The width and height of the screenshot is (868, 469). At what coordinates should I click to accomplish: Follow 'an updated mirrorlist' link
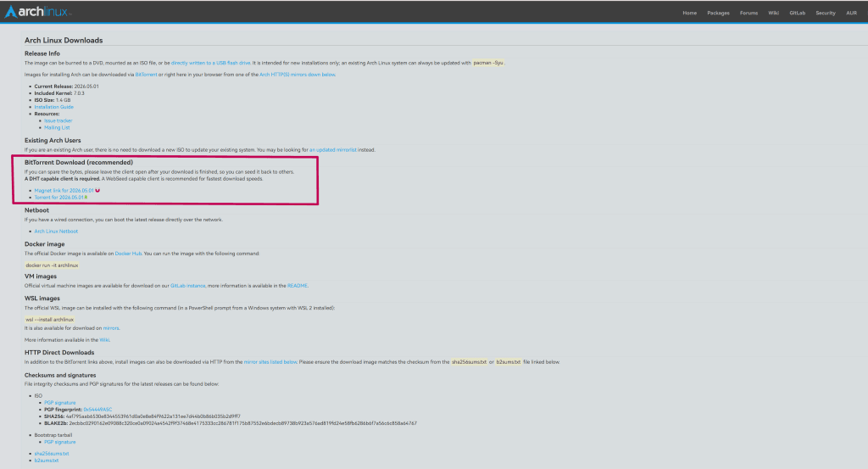coord(332,150)
